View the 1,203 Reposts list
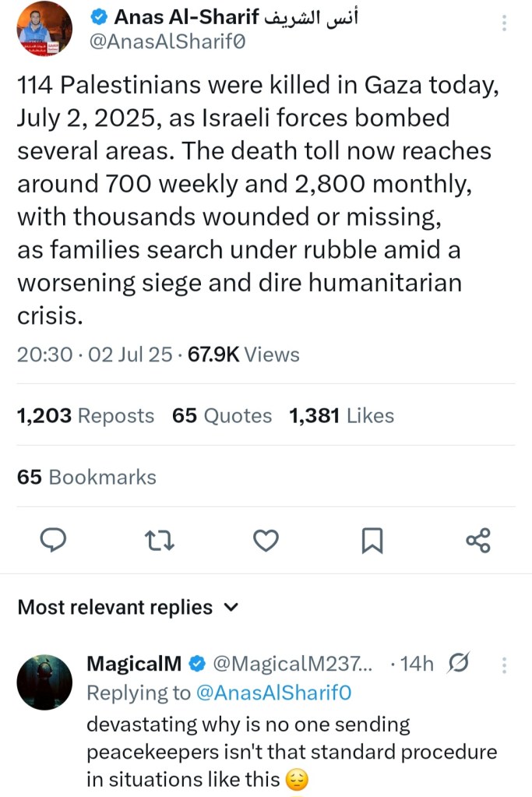Viewport: 532px width, 797px height. [86, 416]
